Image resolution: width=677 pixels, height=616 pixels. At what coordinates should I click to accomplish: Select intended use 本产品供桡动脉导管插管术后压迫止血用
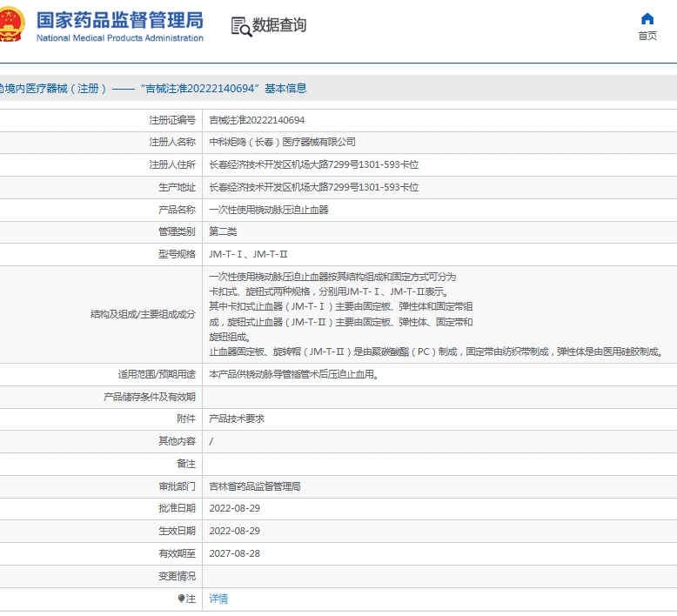(x=293, y=374)
